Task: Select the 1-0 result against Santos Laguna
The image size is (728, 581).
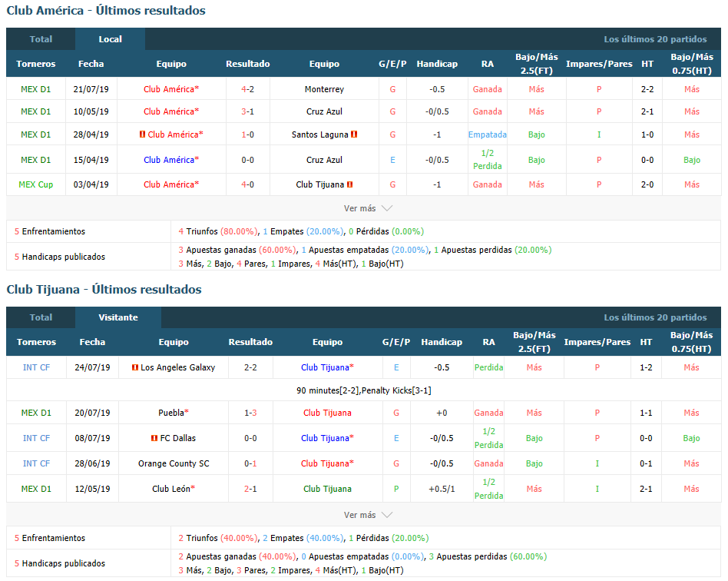Action: [248, 134]
